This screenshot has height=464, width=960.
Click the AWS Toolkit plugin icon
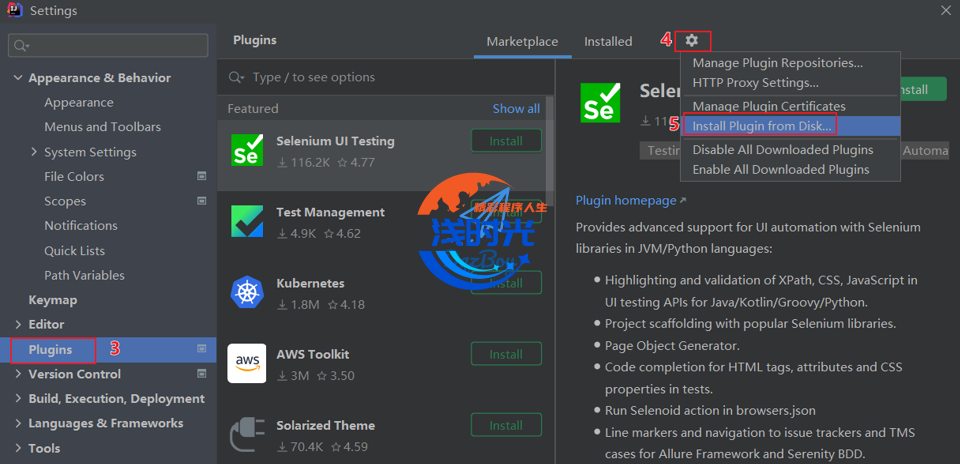[247, 363]
